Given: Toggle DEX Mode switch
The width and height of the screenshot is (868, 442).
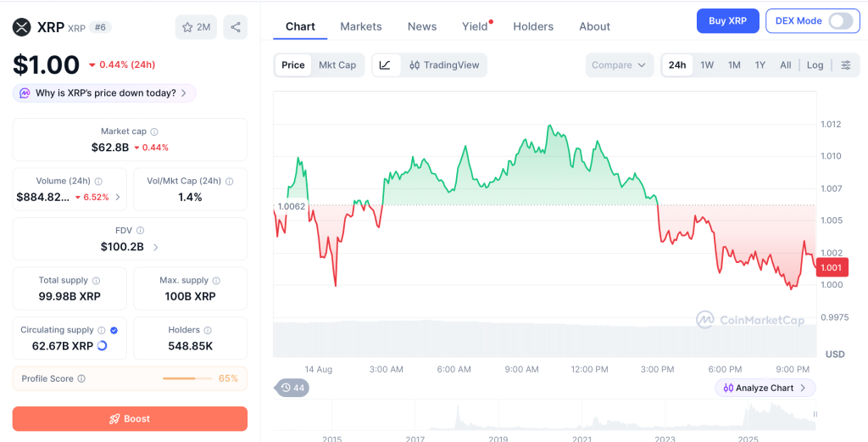Looking at the screenshot, I should click(x=841, y=21).
